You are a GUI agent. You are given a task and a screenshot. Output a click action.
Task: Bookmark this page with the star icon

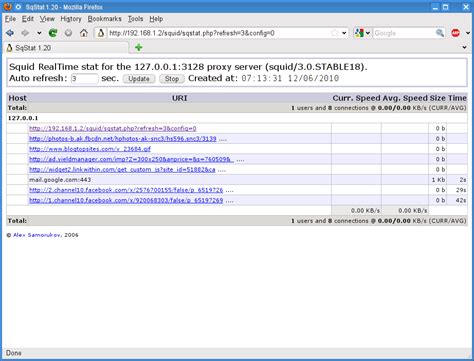[x=334, y=33]
